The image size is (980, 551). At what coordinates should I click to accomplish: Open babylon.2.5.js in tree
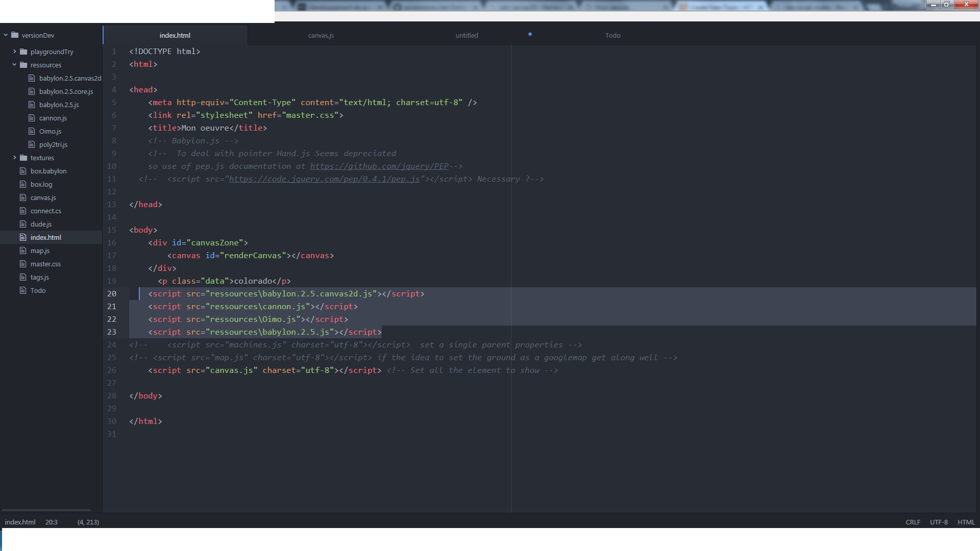pos(59,105)
